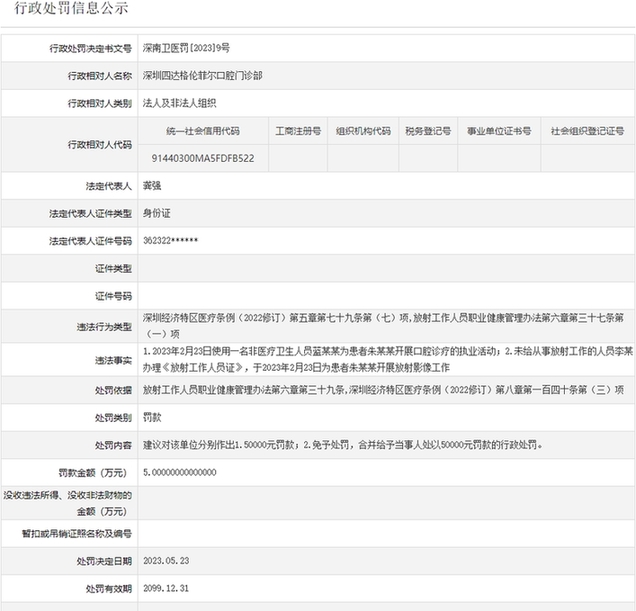This screenshot has height=611, width=636.
Task: Click the 工商注册号 column header
Action: (298, 131)
